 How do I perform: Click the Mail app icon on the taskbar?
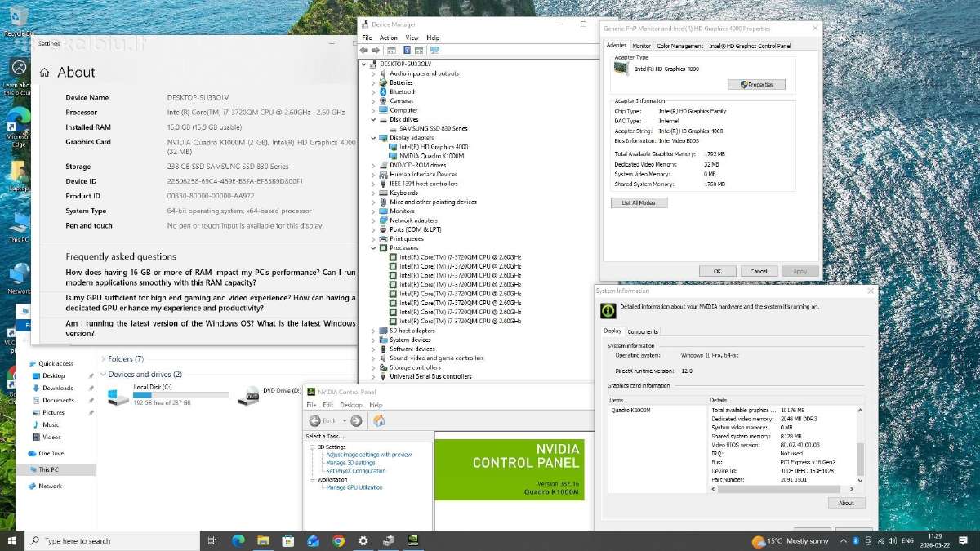(313, 540)
